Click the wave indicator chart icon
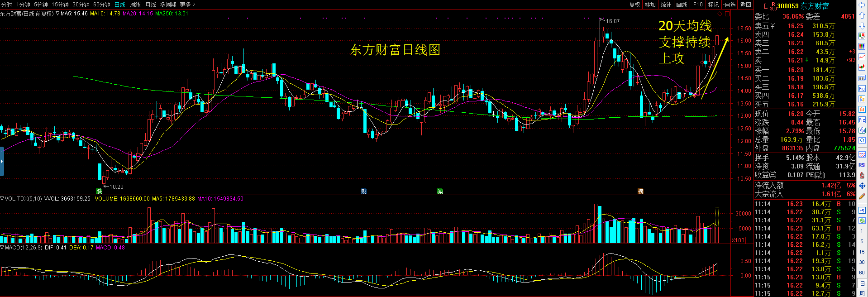868x297 pixels. (862, 154)
